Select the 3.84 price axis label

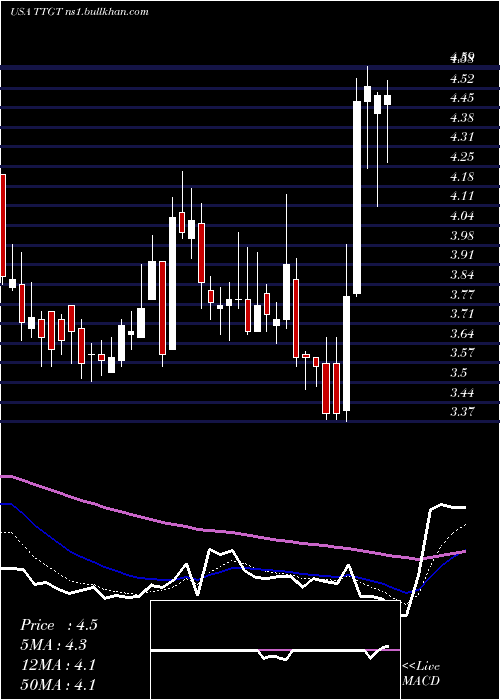point(462,275)
